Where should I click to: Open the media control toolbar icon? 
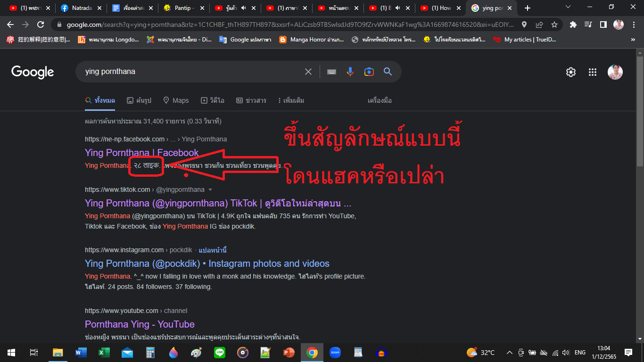588,25
